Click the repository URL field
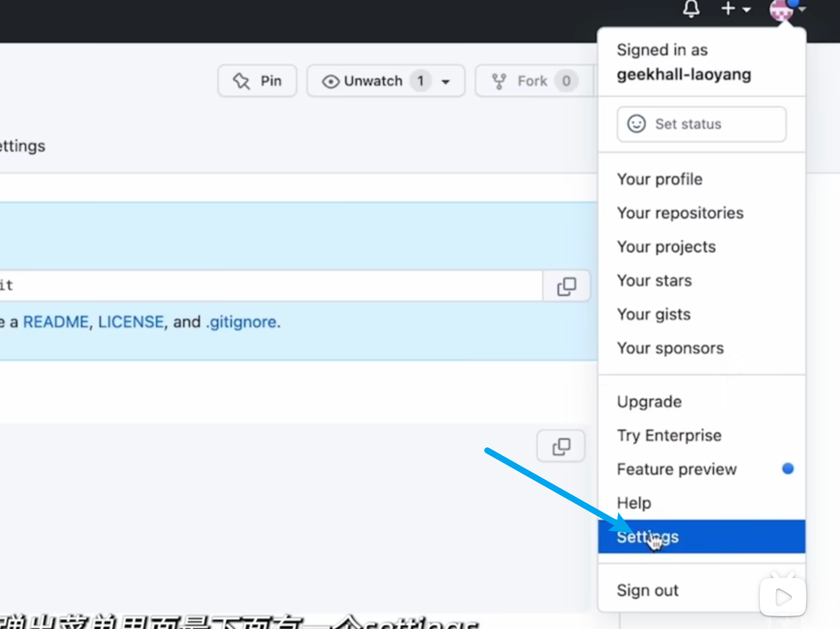 (x=271, y=286)
